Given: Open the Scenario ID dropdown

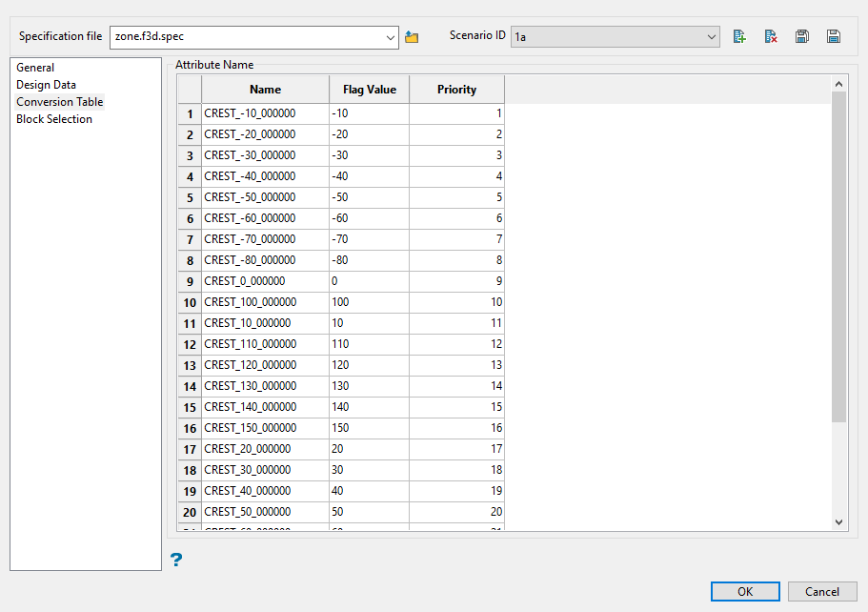Looking at the screenshot, I should click(712, 37).
